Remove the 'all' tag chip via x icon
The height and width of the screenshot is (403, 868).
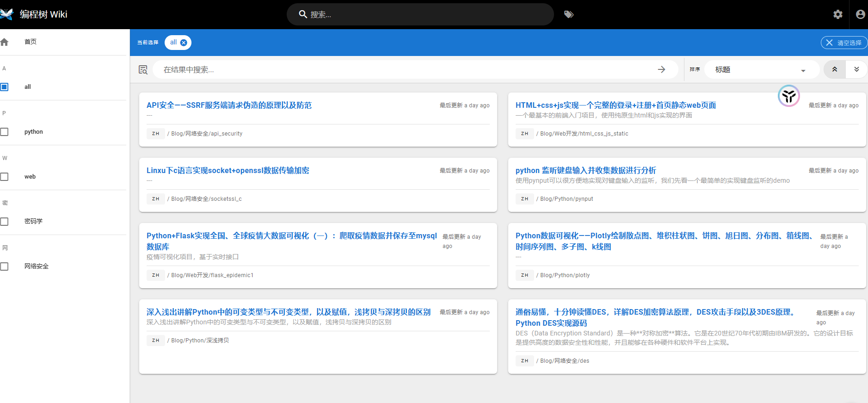tap(184, 43)
